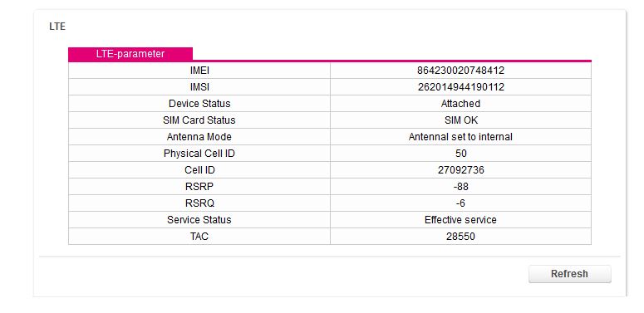
Task: Select the IMEI label cell
Action: [x=199, y=71]
